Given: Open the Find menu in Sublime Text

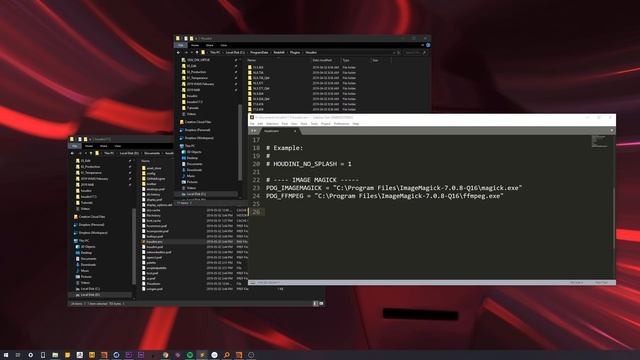Looking at the screenshot, I should (x=284, y=124).
